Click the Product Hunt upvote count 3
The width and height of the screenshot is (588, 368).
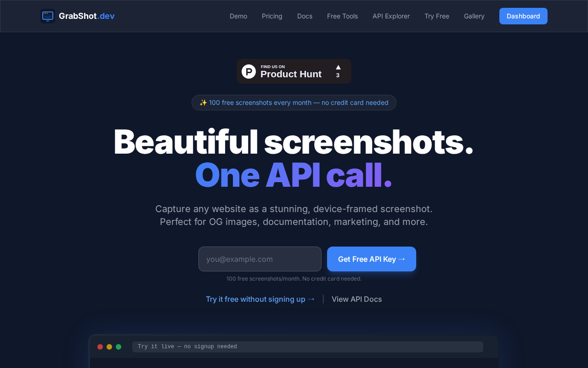(338, 75)
